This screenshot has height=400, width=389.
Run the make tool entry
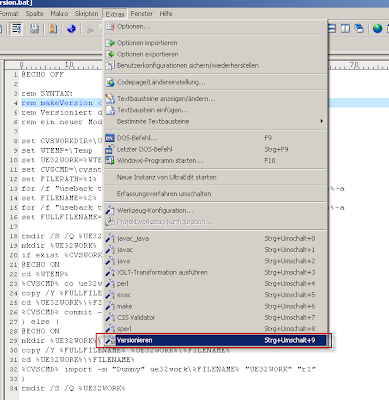[216, 306]
